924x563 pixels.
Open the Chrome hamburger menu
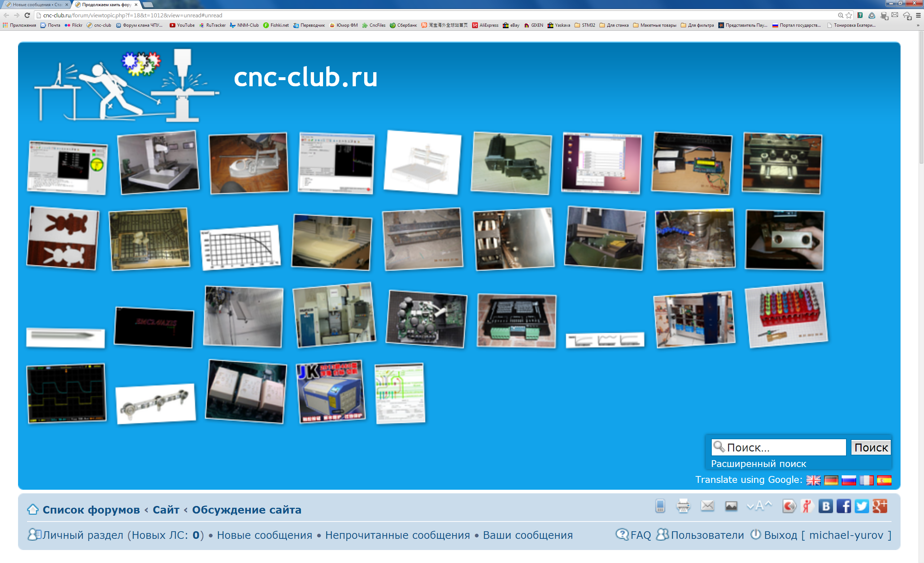click(918, 16)
